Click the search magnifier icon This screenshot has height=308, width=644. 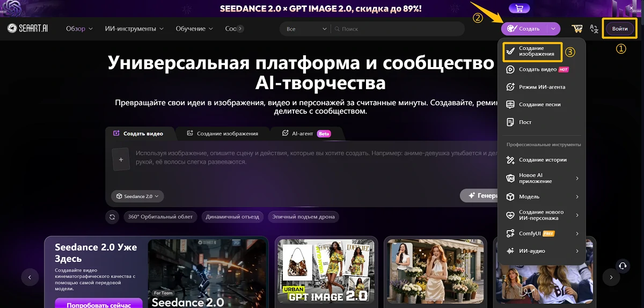[x=337, y=29]
